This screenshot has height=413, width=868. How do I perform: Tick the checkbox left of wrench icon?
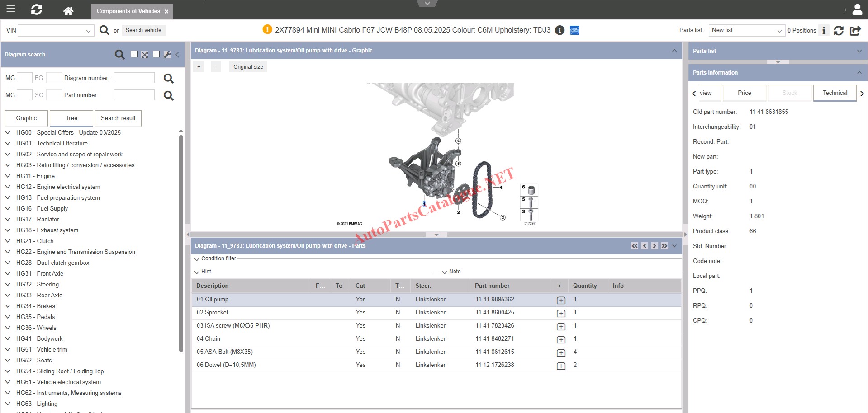(156, 54)
